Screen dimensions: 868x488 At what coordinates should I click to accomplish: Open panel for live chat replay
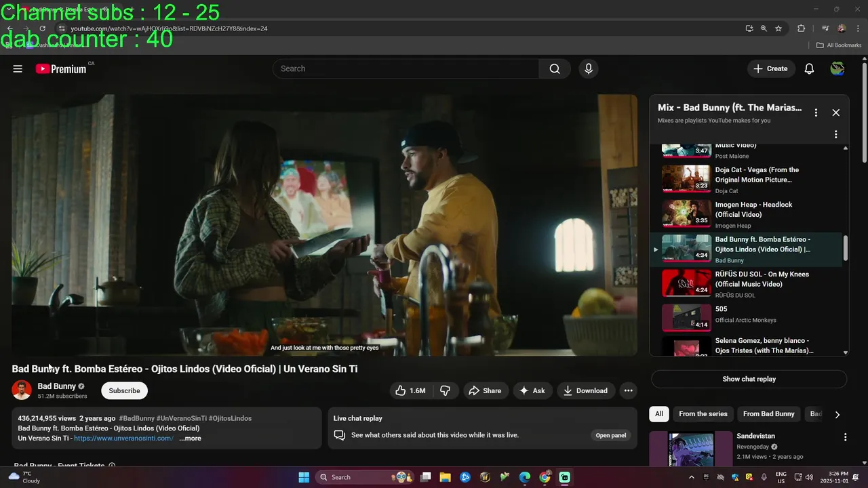pos(610,435)
